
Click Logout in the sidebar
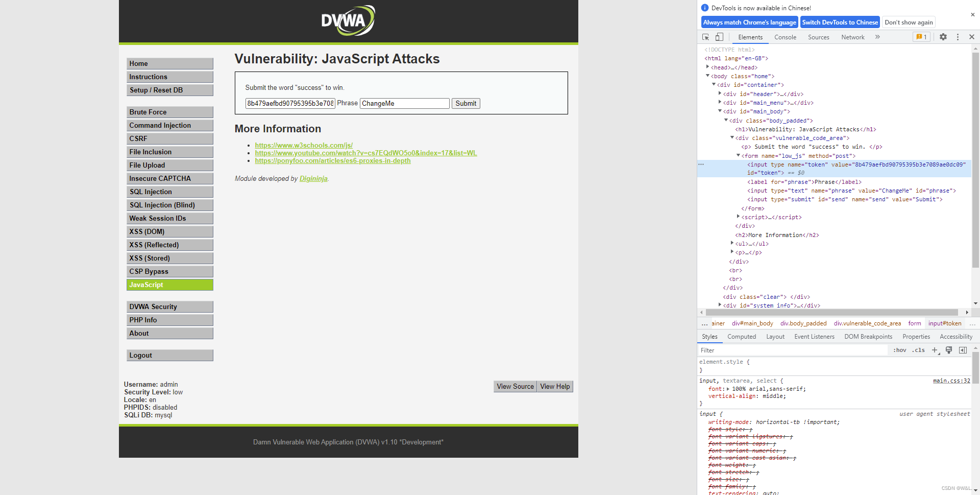point(170,355)
